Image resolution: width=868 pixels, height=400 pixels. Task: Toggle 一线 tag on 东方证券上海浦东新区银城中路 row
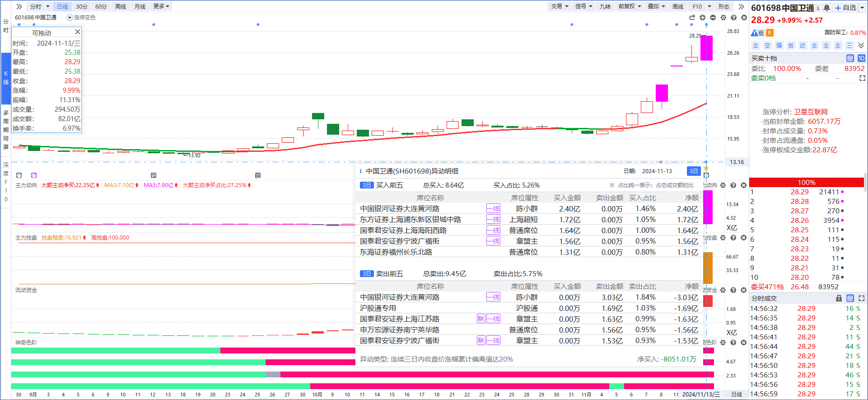click(493, 219)
